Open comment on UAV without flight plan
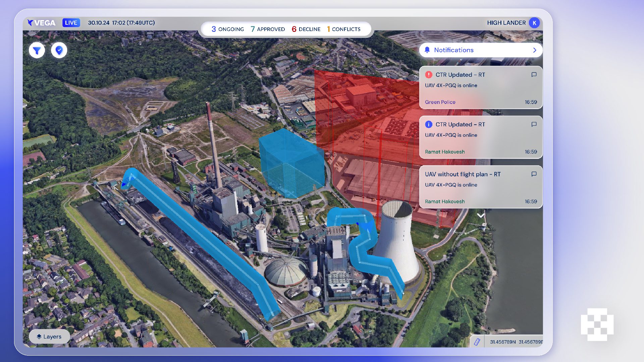644x362 pixels. point(534,174)
